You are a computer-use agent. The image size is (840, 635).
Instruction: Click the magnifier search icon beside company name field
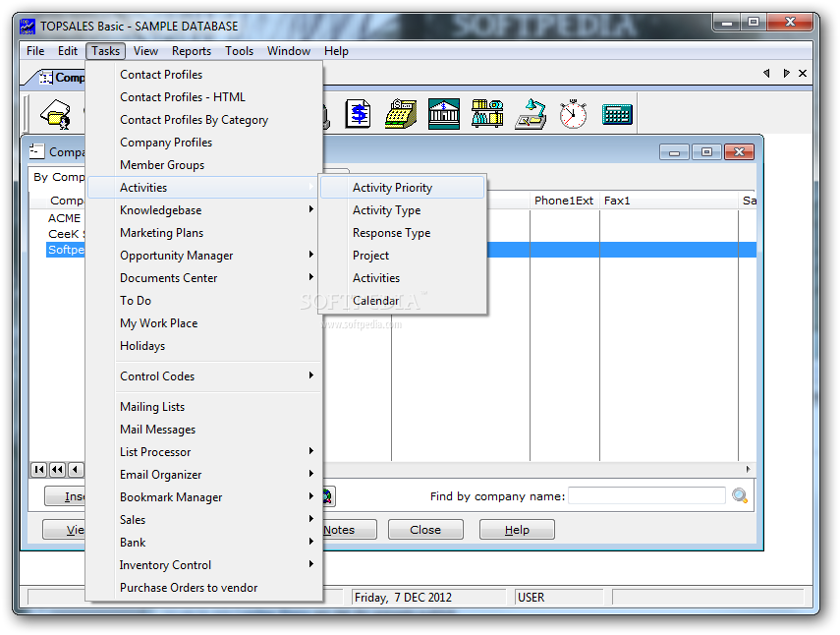[740, 495]
